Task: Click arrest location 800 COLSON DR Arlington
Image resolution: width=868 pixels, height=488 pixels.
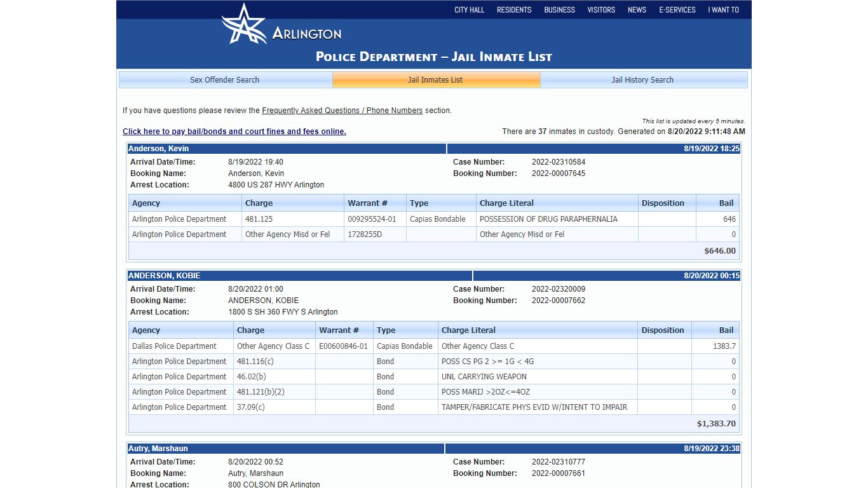Action: click(x=274, y=484)
